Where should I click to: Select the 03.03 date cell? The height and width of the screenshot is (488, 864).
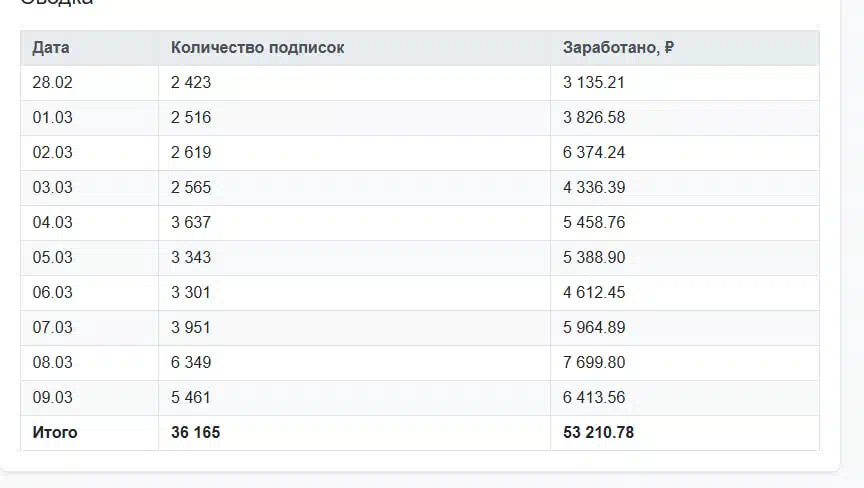52,188
